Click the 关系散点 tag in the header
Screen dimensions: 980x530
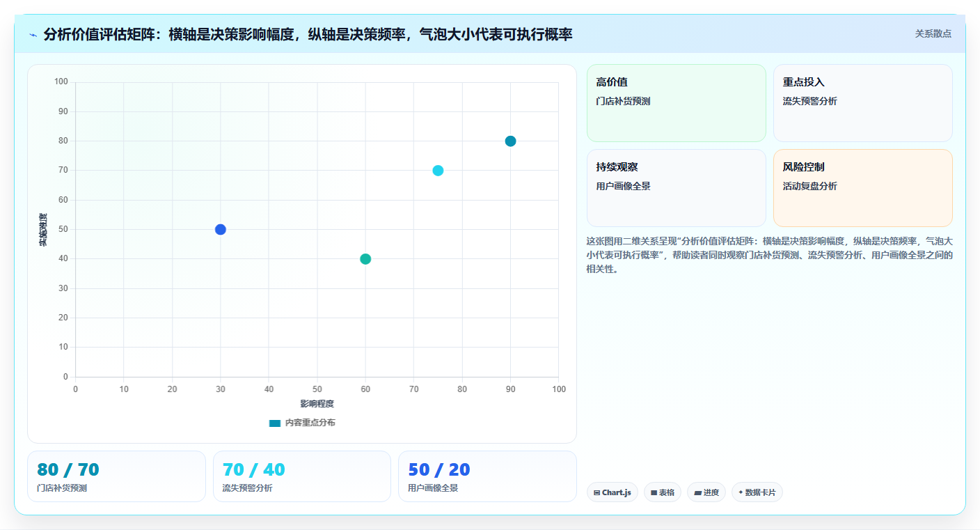933,33
